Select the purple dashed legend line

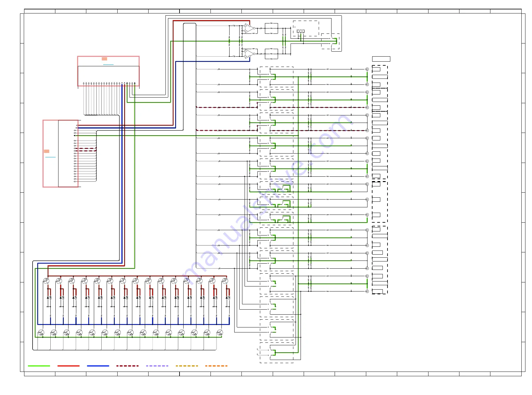(157, 366)
